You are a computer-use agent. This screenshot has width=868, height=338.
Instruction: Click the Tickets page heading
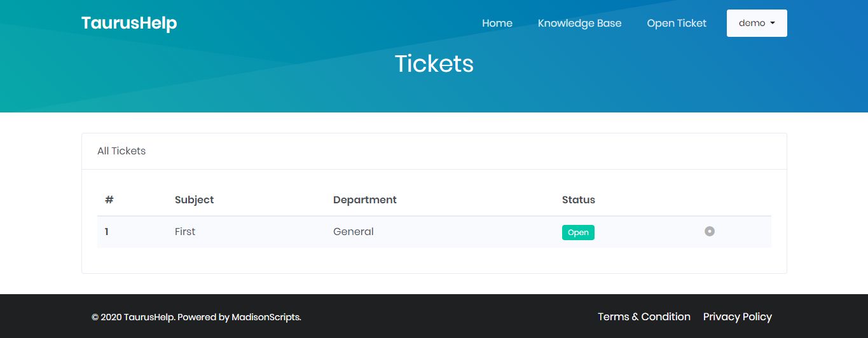point(434,64)
